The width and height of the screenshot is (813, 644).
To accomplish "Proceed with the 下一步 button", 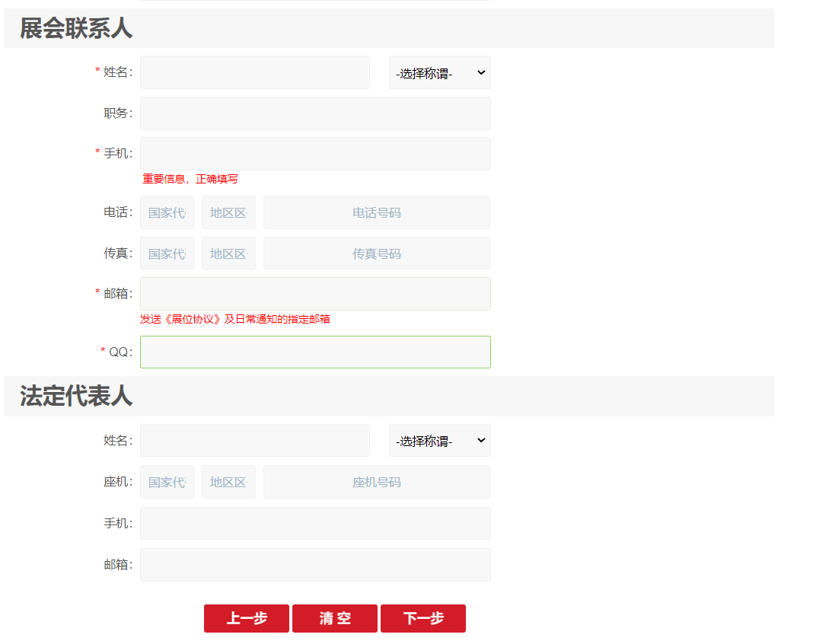I will point(423,619).
